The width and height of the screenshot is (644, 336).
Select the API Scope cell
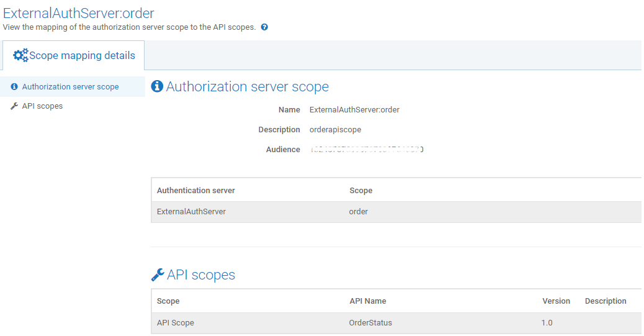click(x=176, y=323)
